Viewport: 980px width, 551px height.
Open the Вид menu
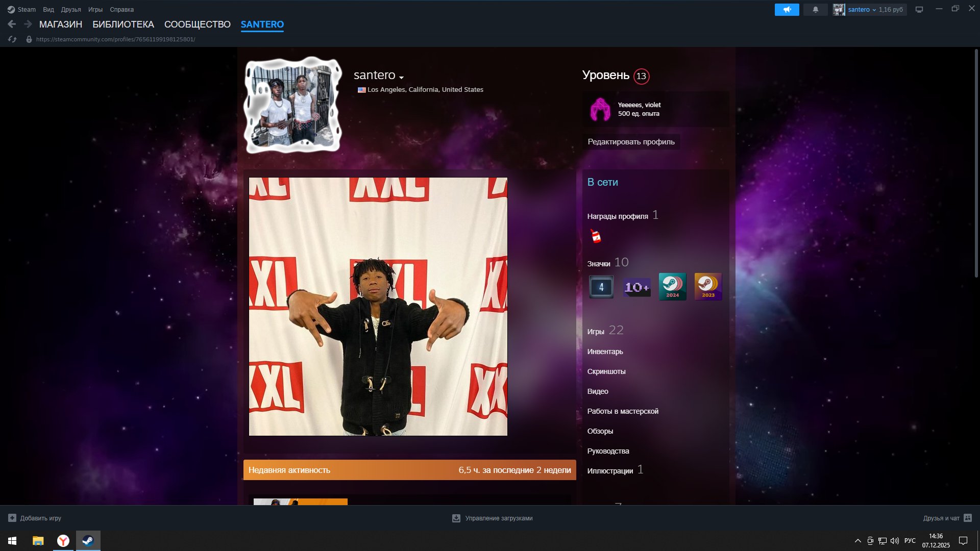(x=48, y=9)
